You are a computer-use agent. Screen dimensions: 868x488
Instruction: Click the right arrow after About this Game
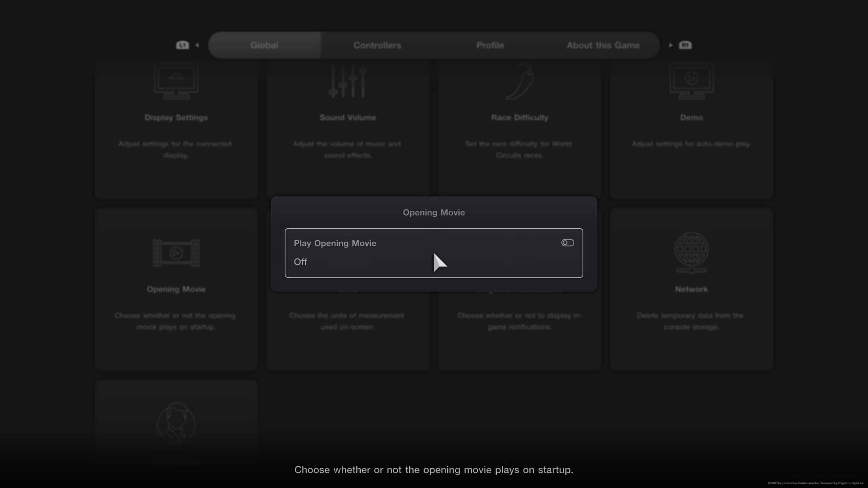670,45
